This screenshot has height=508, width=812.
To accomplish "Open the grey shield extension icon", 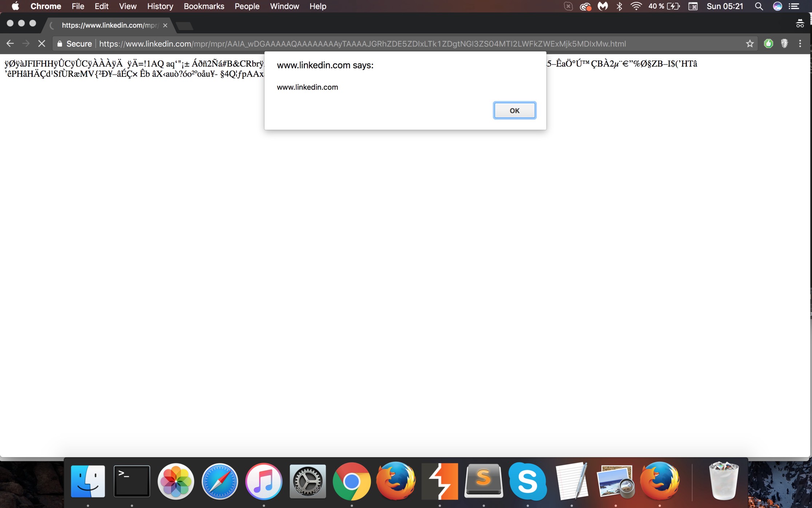I will coord(784,44).
